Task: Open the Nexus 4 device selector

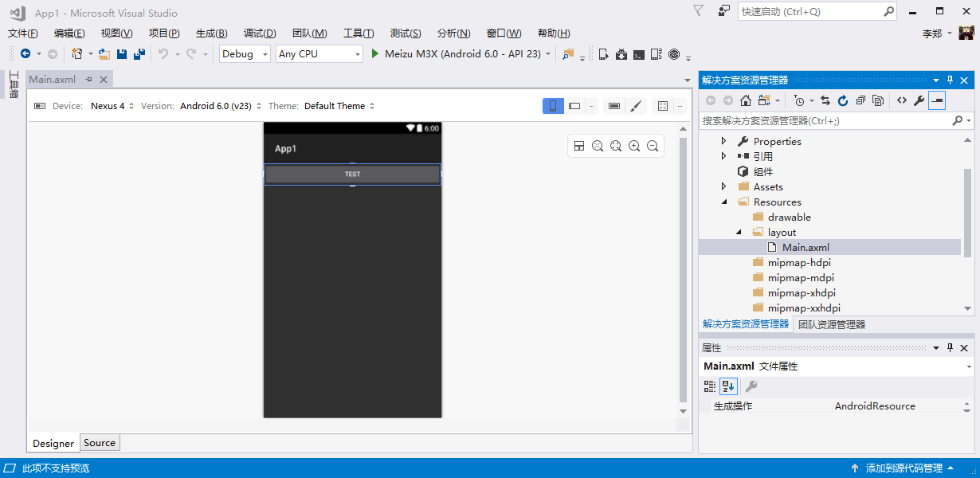Action: (112, 106)
